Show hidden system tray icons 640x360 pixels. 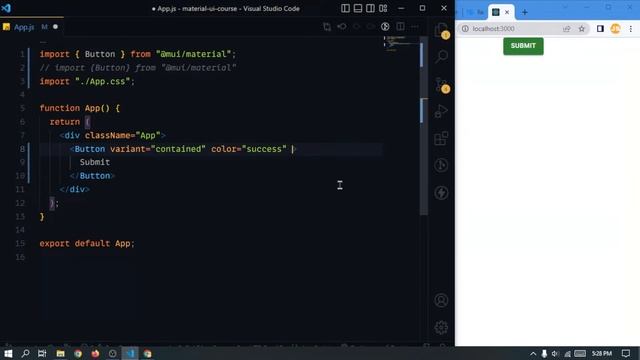coord(533,353)
